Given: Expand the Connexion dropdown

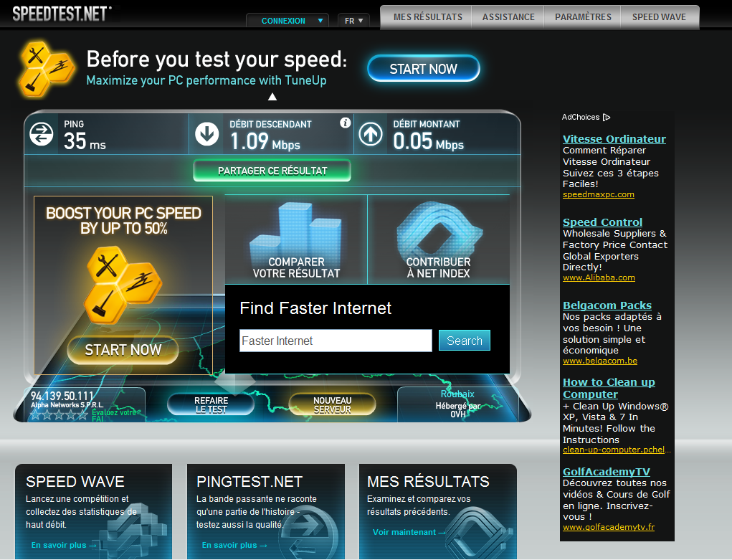Looking at the screenshot, I should (287, 21).
